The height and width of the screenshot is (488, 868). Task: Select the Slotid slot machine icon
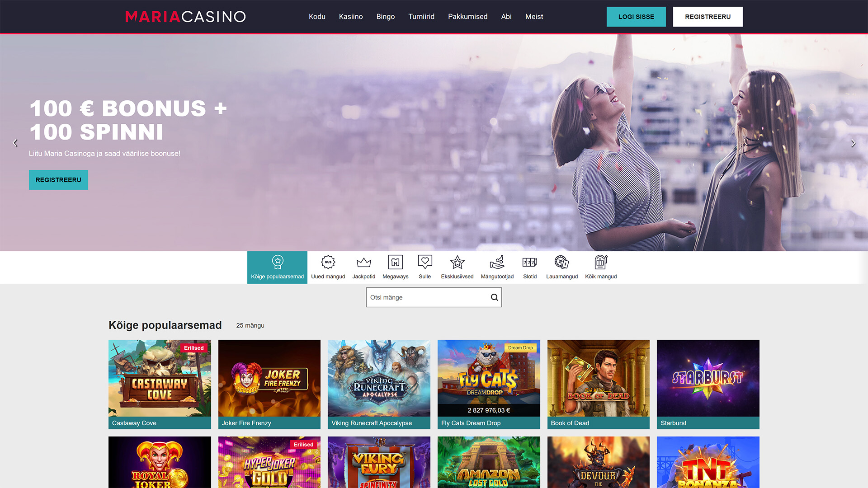pos(530,262)
